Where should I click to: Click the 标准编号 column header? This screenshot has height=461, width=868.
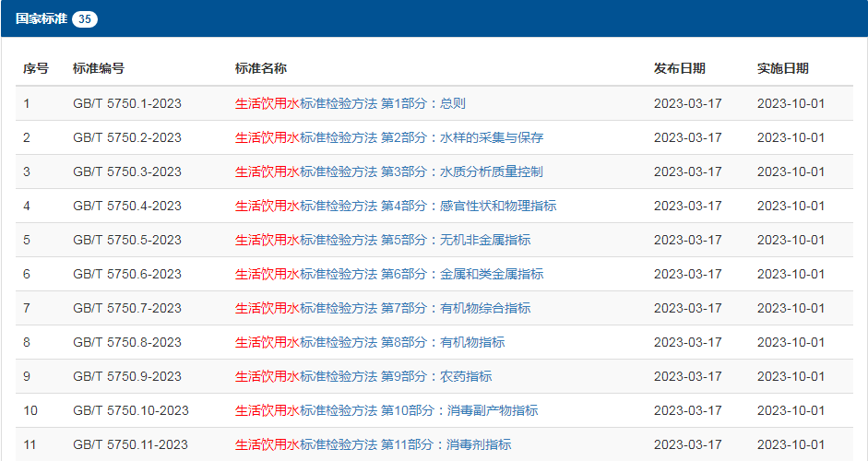pos(99,68)
